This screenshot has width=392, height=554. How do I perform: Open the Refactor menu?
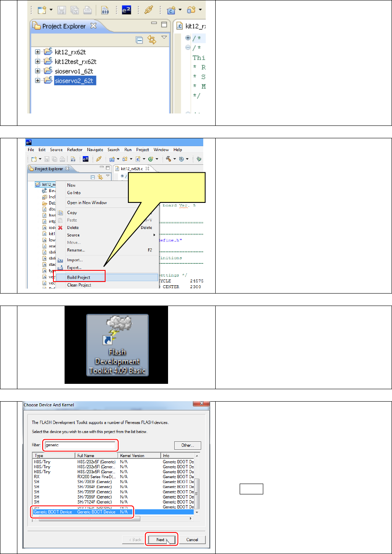point(75,149)
